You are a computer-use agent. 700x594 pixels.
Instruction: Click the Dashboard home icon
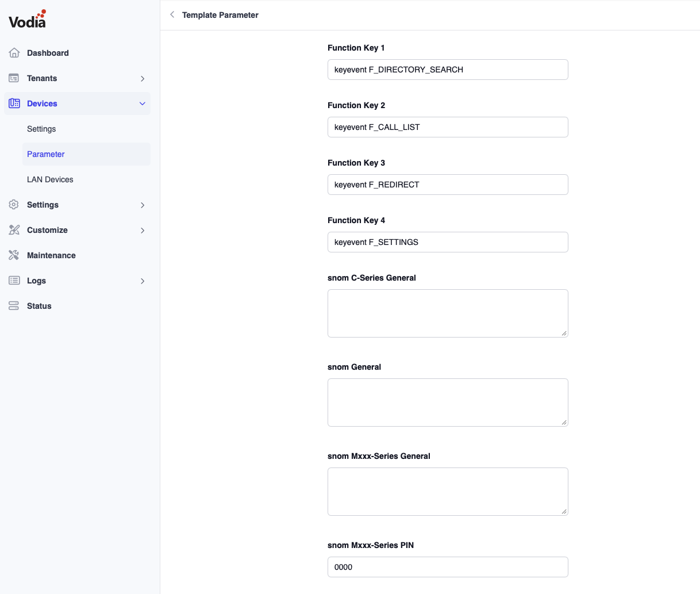[14, 53]
